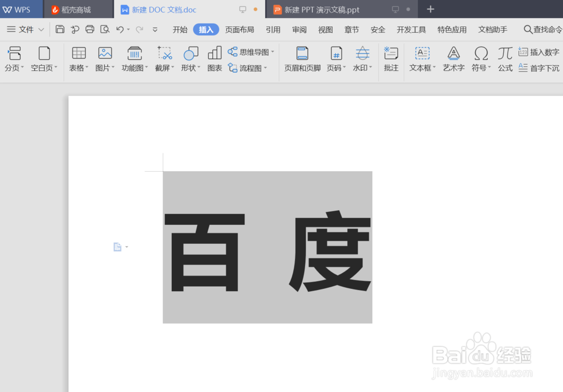Click the monitor icon on PPT tab
Viewport: 563px width, 392px height.
395,10
